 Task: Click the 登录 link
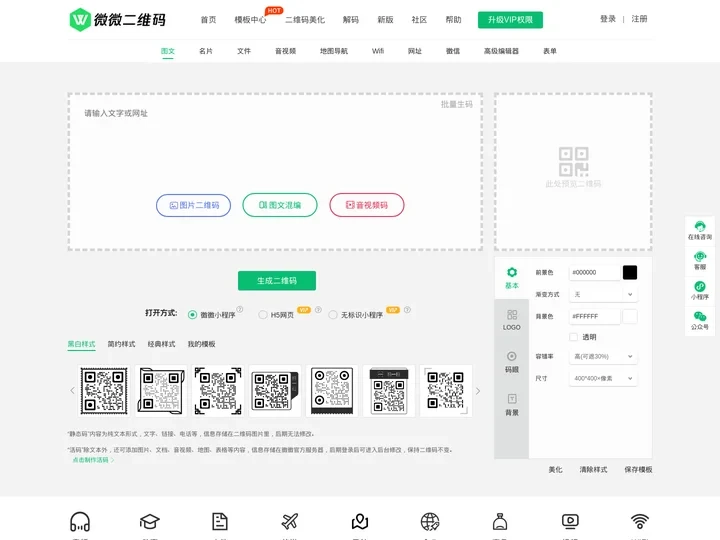pyautogui.click(x=608, y=19)
